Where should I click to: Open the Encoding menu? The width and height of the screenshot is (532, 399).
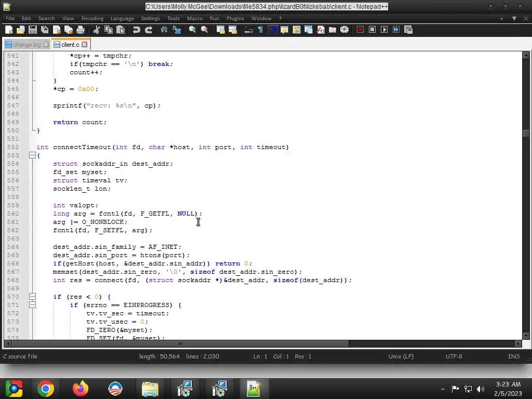pos(92,18)
